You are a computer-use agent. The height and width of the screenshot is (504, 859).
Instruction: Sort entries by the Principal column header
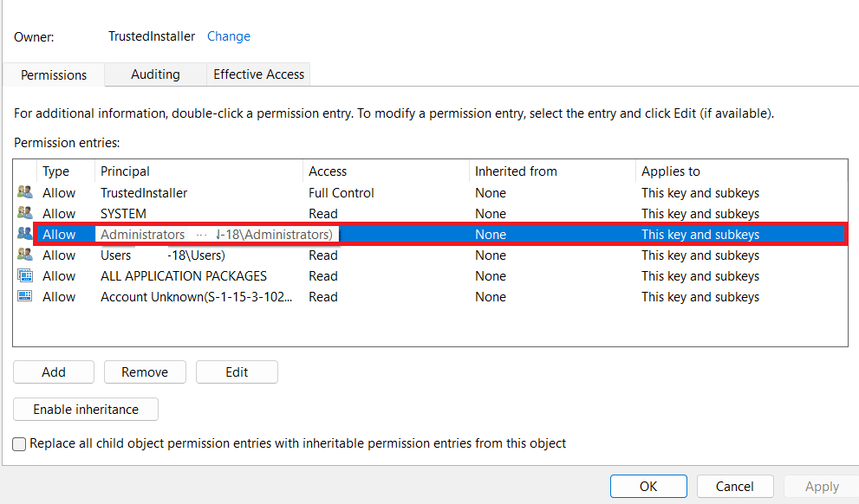199,171
